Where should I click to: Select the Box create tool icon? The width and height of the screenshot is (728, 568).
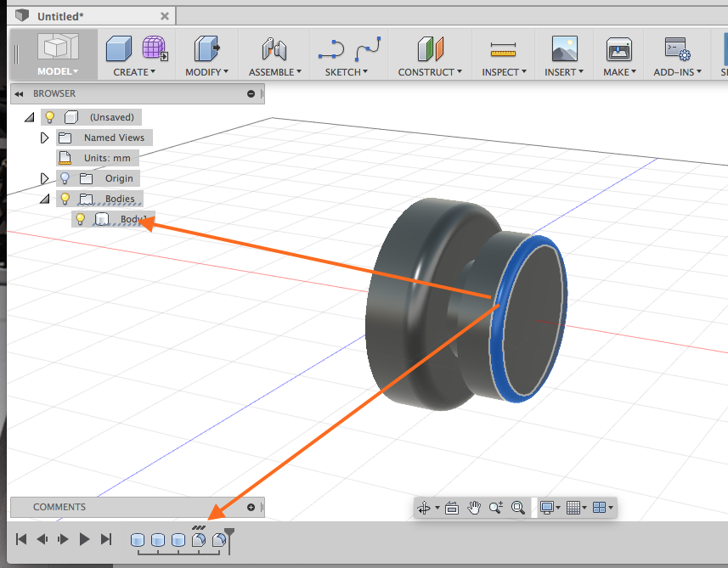(119, 48)
